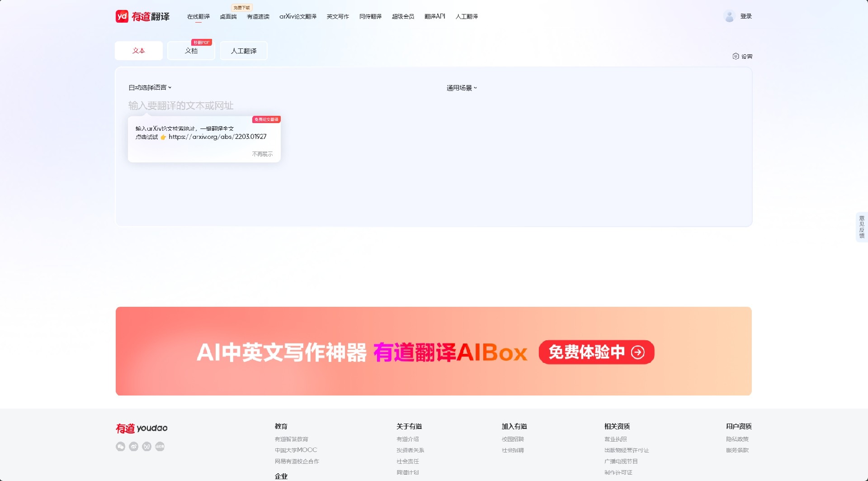
Task: Dismiss the tooltip via 不再展示
Action: (261, 154)
